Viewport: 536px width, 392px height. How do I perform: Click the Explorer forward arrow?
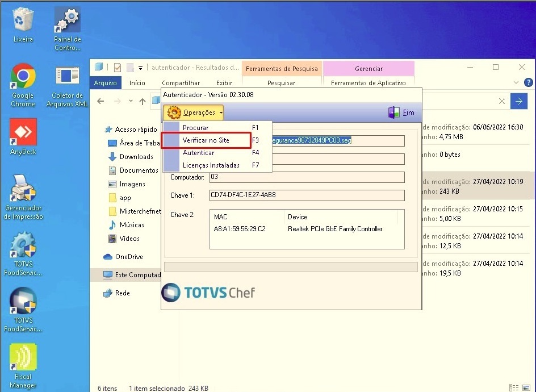[x=117, y=101]
